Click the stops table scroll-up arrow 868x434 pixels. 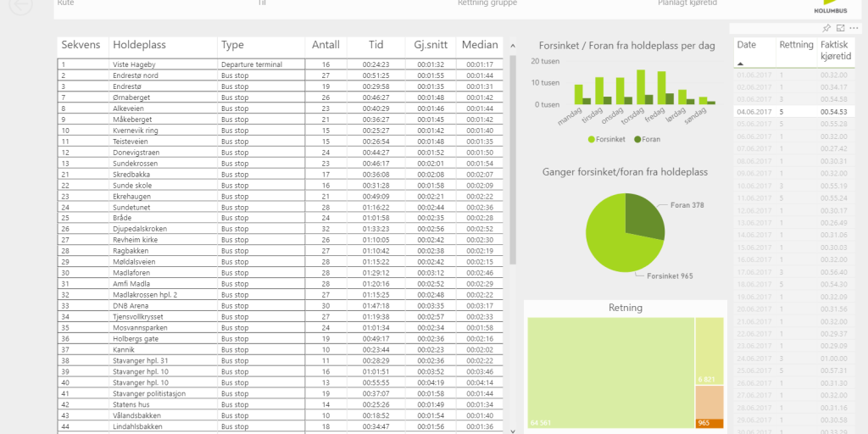(x=513, y=46)
